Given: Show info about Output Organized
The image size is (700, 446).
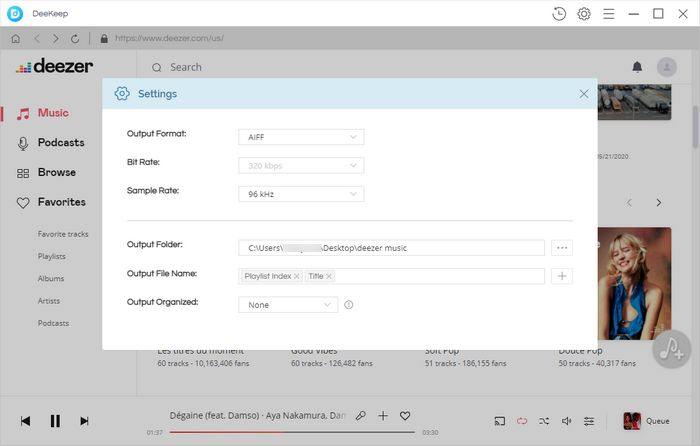Looking at the screenshot, I should pos(349,305).
